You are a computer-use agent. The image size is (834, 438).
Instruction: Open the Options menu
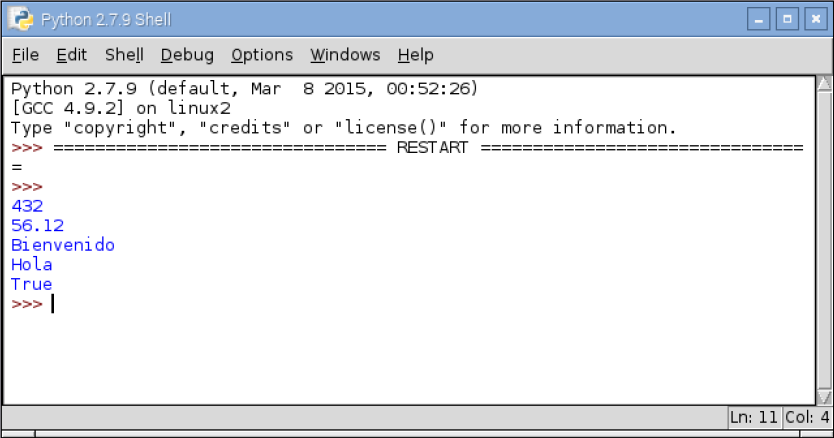(262, 55)
